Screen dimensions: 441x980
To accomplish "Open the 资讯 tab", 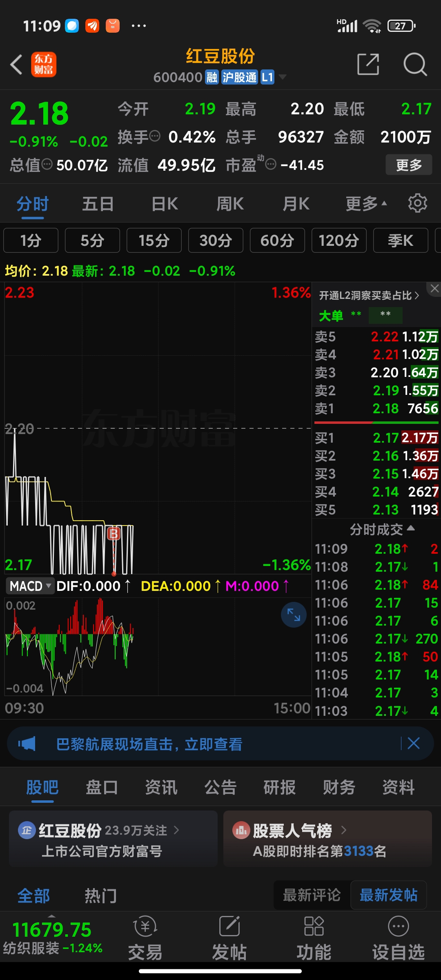I will pos(161,787).
